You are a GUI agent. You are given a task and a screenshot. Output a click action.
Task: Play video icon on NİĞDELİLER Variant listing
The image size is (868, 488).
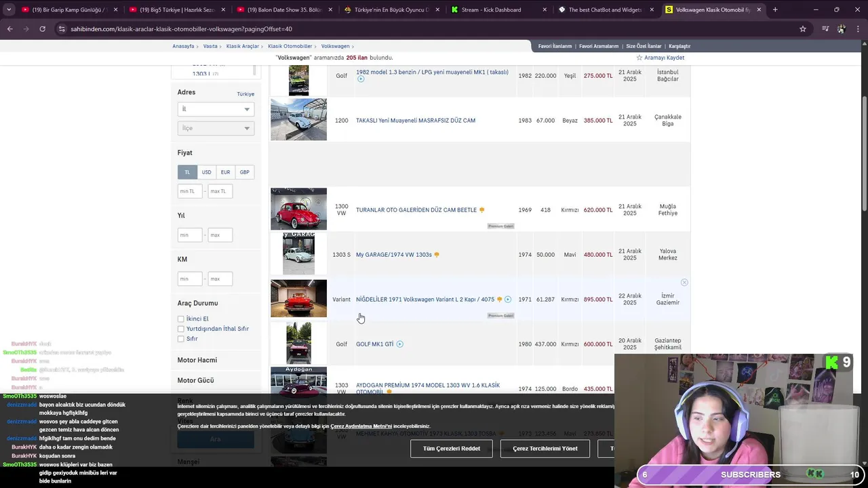[x=508, y=300]
